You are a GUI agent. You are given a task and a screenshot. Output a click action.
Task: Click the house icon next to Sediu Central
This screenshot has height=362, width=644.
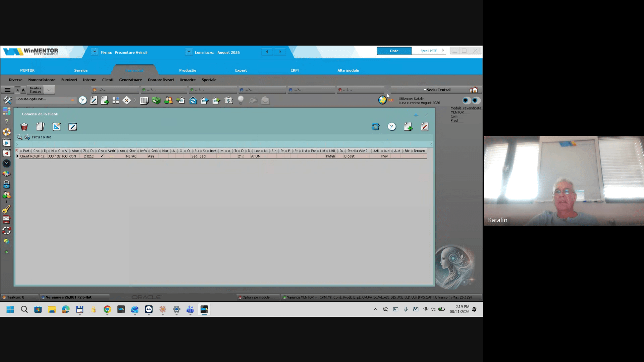click(x=474, y=90)
